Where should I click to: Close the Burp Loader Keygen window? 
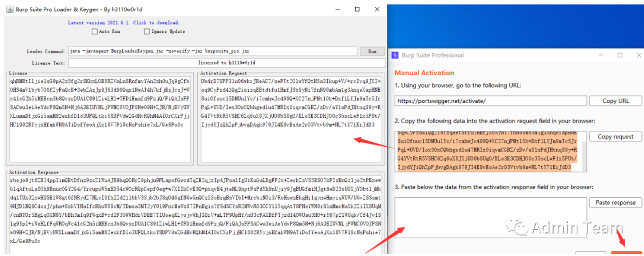377,9
